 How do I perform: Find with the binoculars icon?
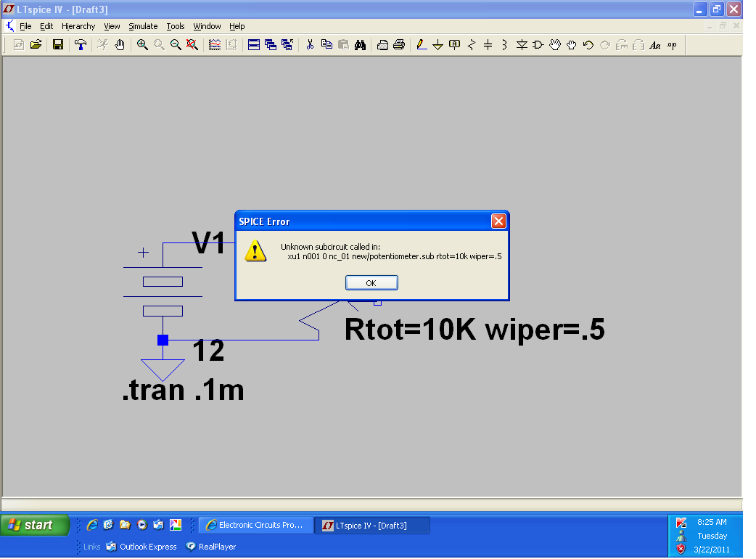[x=360, y=45]
